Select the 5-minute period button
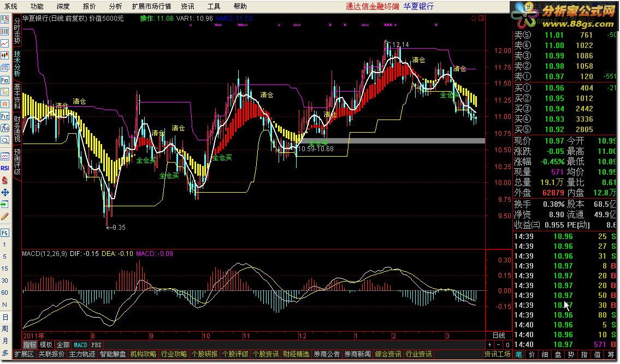 coord(5,256)
